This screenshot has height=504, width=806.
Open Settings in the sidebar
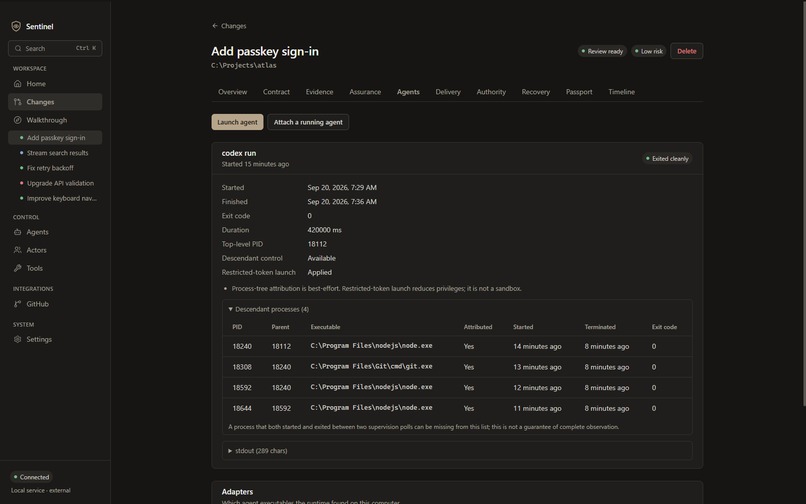click(x=55, y=339)
